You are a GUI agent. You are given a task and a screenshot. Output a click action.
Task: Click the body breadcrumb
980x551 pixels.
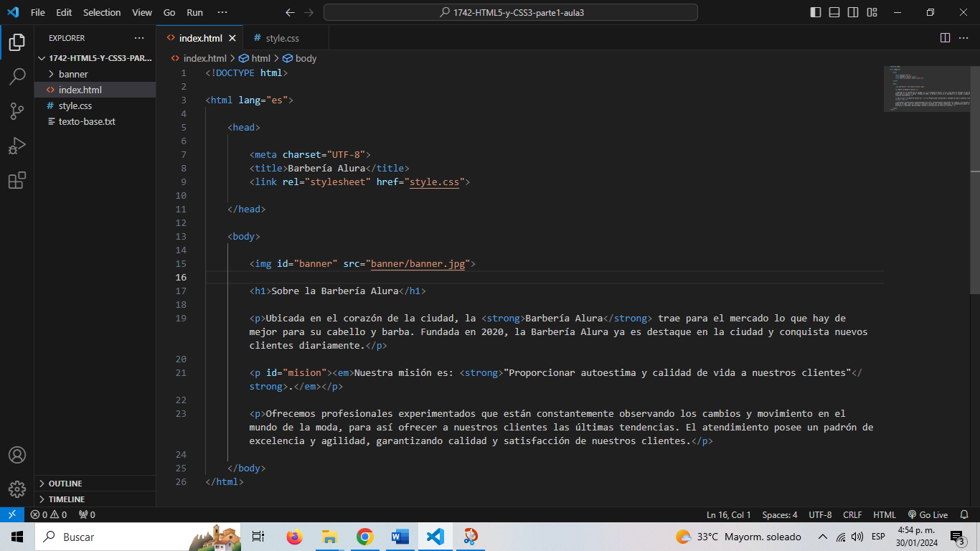click(x=300, y=58)
